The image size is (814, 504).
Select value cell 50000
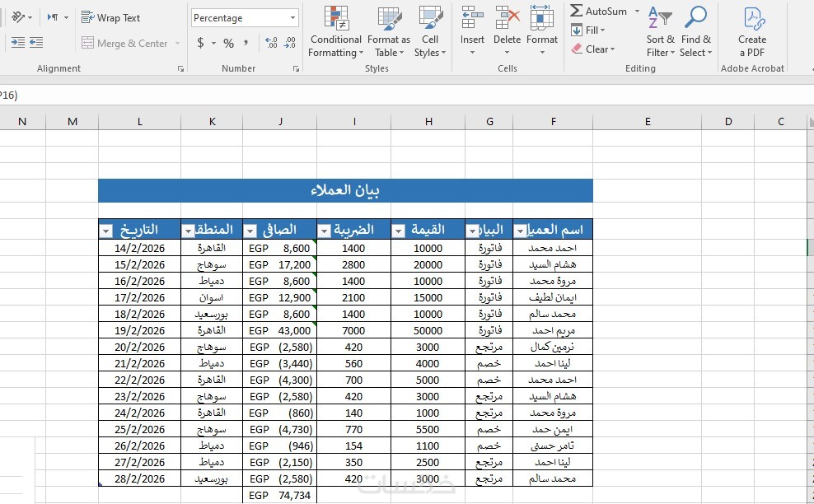coord(428,330)
